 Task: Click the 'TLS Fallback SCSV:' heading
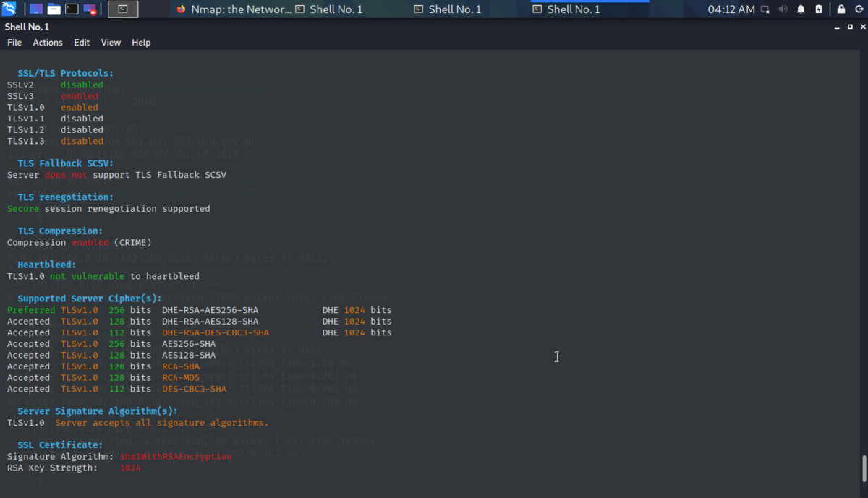click(x=66, y=163)
